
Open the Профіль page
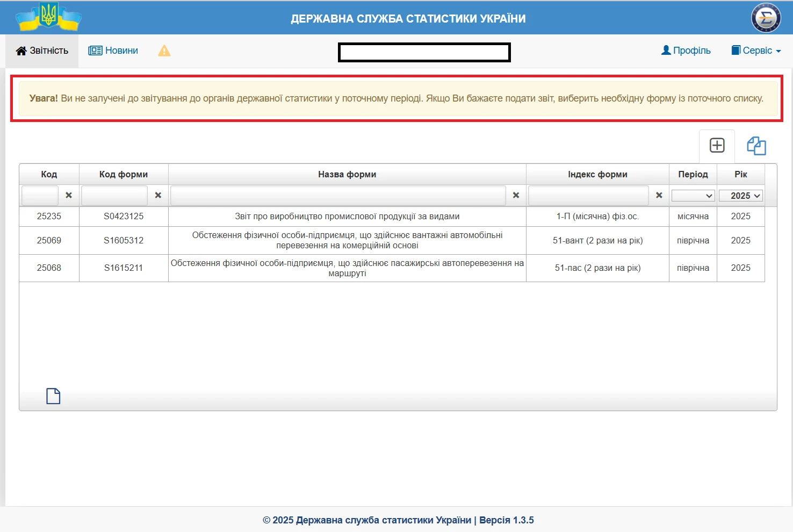click(x=686, y=51)
